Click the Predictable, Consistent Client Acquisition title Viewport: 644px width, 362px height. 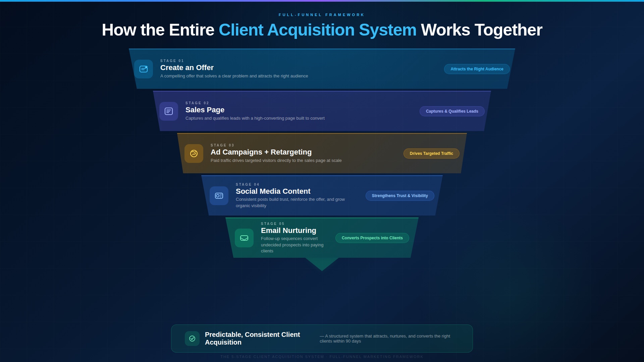click(x=252, y=338)
